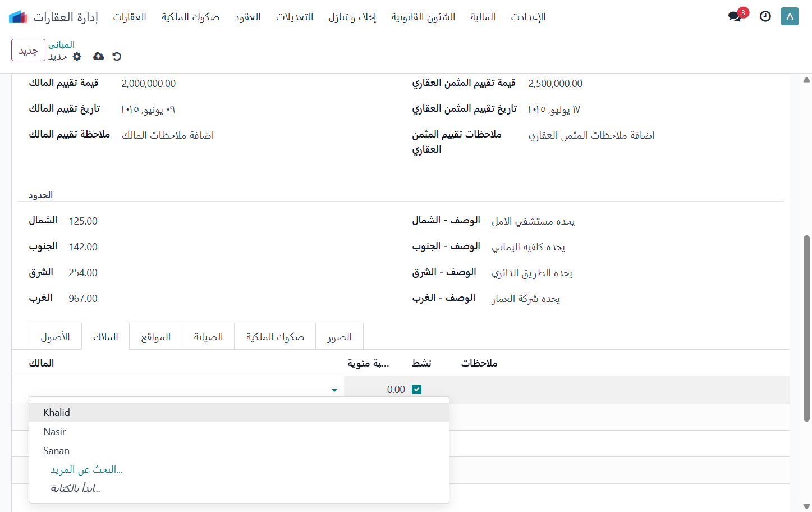Switch to the الصيانة tab
The height and width of the screenshot is (512, 812).
208,337
